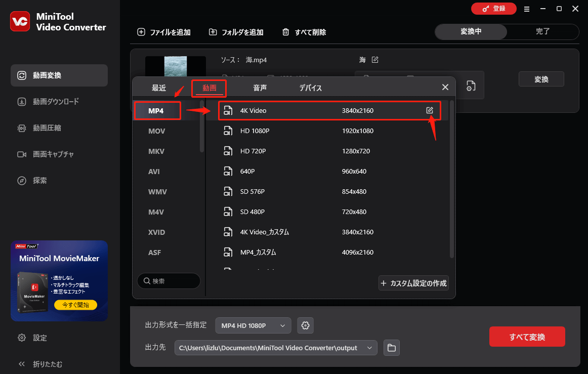588x374 pixels.
Task: Click the すべて変換 button
Action: [527, 337]
